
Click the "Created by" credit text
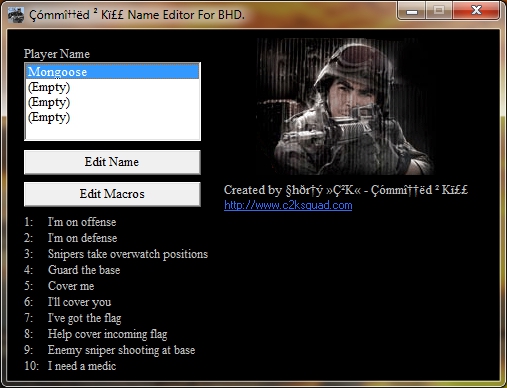tap(346, 190)
